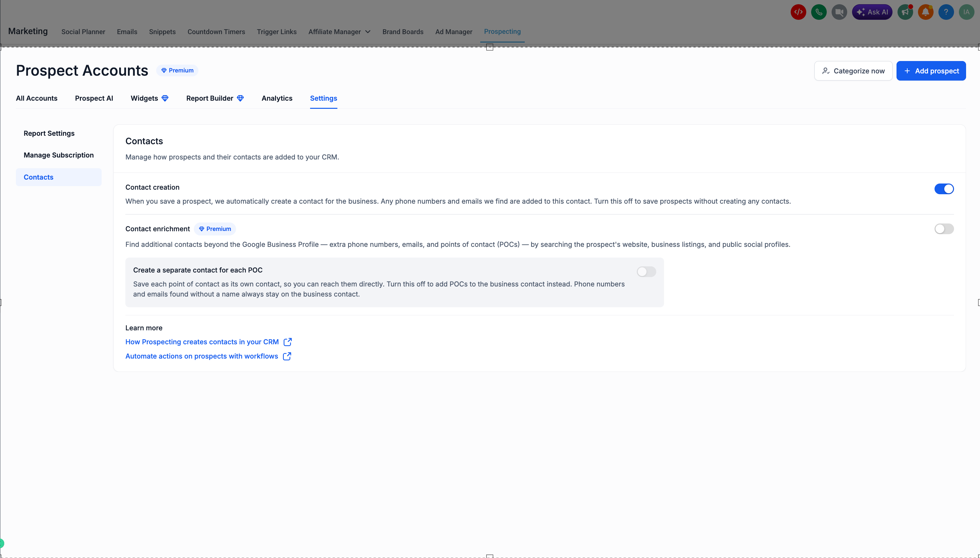Switch to the All Accounts tab

click(x=37, y=98)
